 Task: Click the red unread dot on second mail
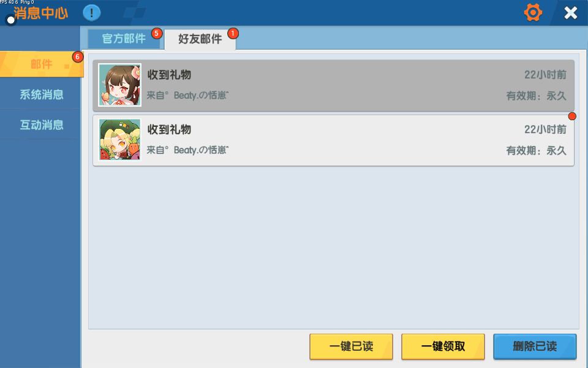(572, 116)
